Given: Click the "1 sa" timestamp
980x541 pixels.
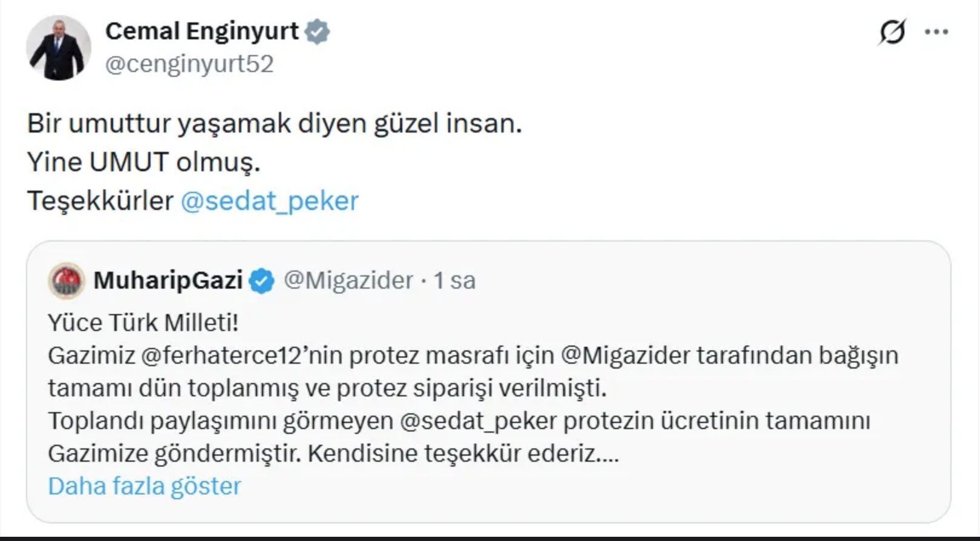Looking at the screenshot, I should [x=454, y=280].
